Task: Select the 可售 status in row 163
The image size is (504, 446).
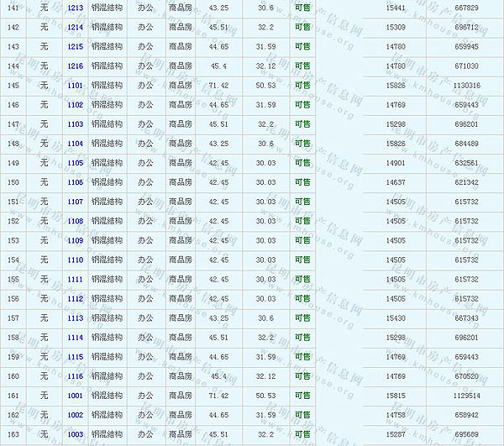Action: [x=302, y=434]
